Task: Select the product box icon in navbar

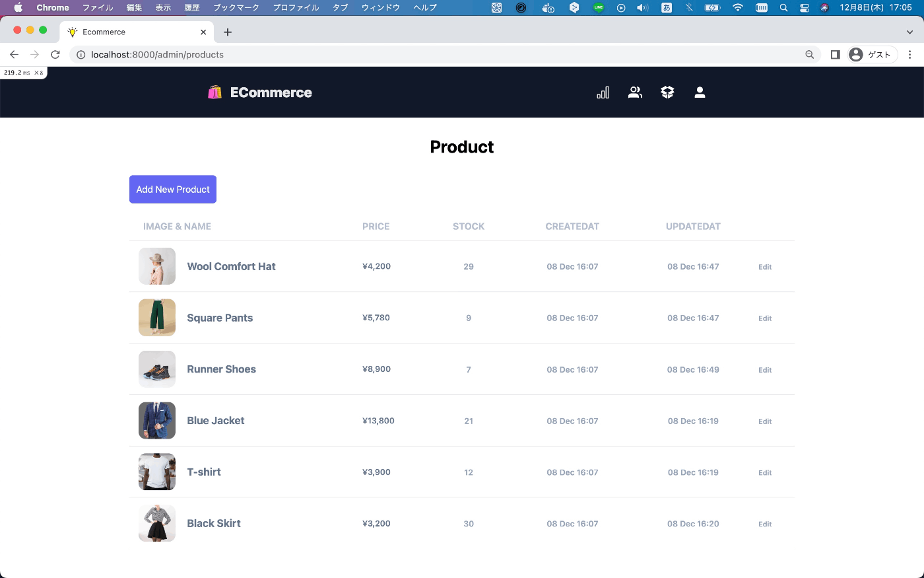Action: [667, 92]
